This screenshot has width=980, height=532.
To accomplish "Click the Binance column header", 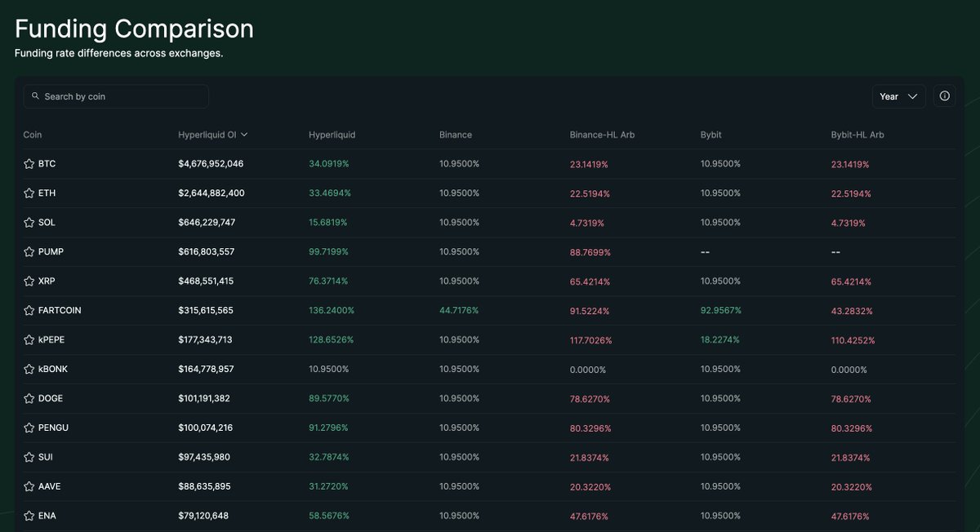I will click(456, 135).
